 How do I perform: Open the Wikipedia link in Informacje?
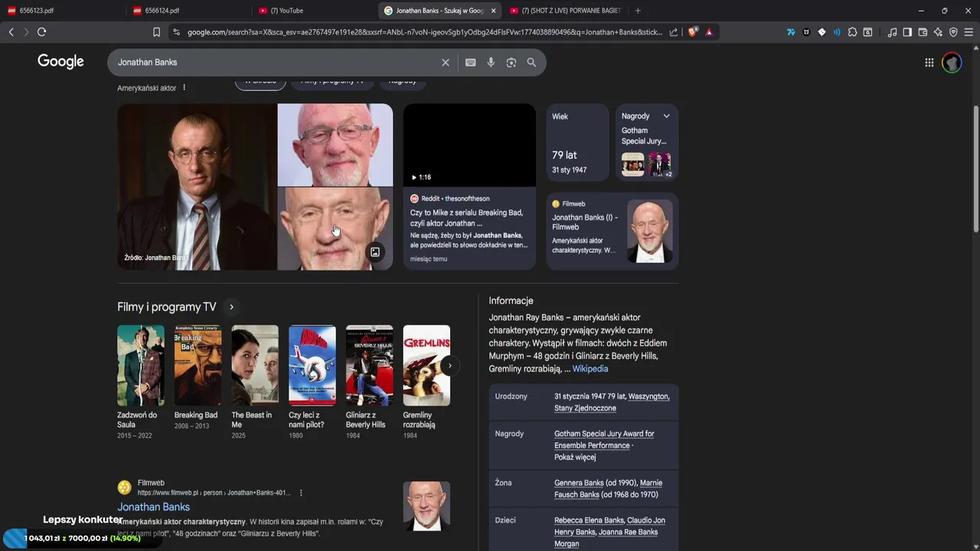590,369
